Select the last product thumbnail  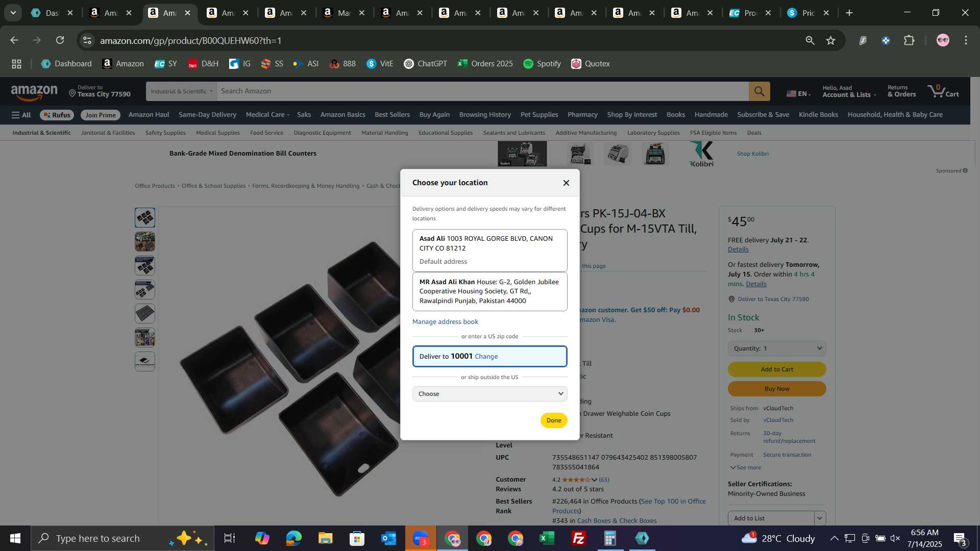click(x=145, y=362)
